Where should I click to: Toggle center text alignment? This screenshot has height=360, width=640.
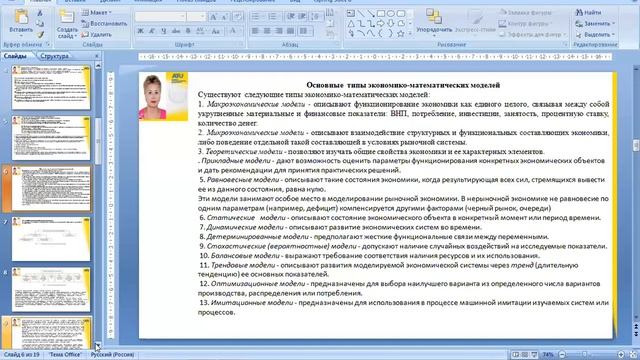[x=267, y=31]
